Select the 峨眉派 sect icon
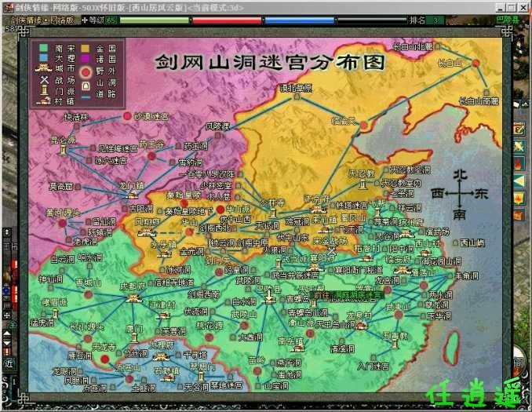The image size is (532, 412). (x=55, y=314)
